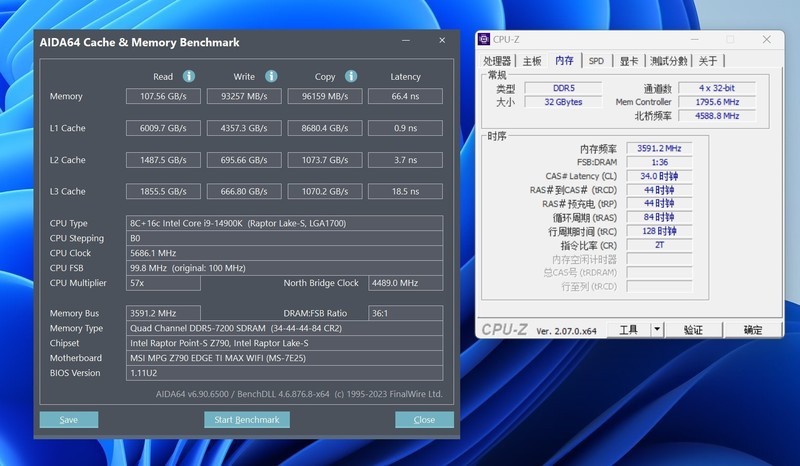Click the L2 Cache Copy value 1073.7 GB/s
Viewport: 800px width, 466px height.
click(325, 160)
